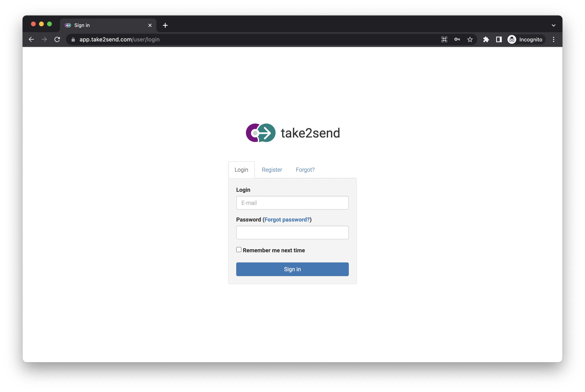Expand the tab search chevron
The width and height of the screenshot is (585, 392).
pos(553,25)
